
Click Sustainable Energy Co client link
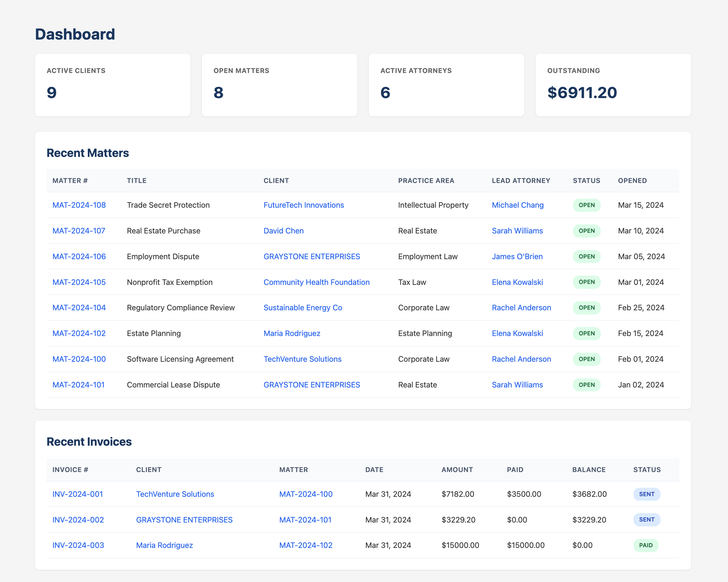(x=303, y=307)
